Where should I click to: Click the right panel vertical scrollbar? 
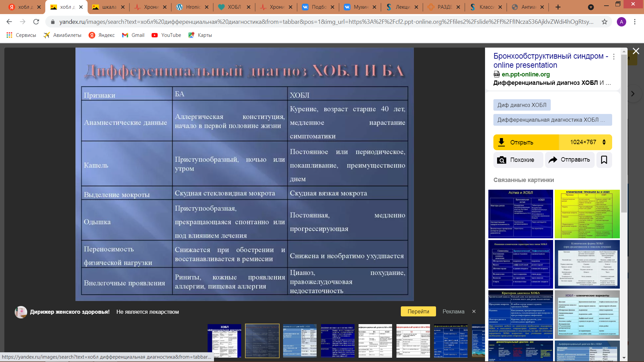point(624,134)
